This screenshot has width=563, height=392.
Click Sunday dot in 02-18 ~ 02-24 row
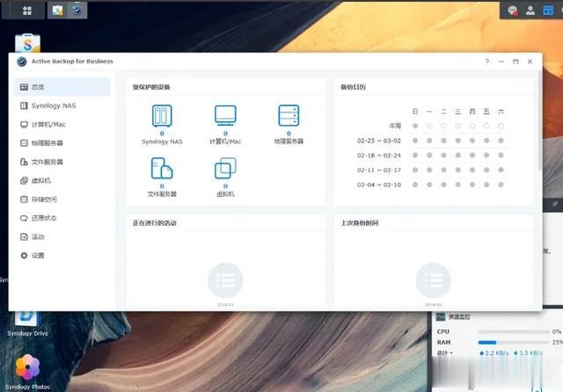click(x=415, y=156)
